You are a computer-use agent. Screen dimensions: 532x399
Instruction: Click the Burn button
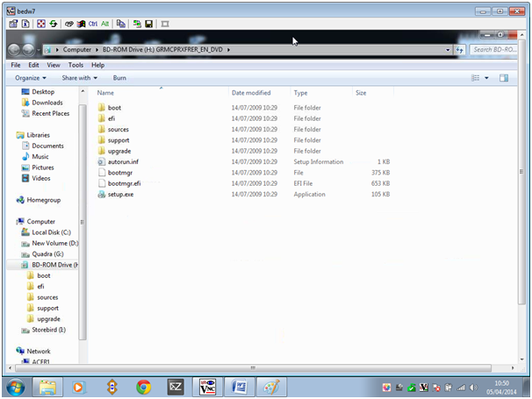[x=119, y=78]
